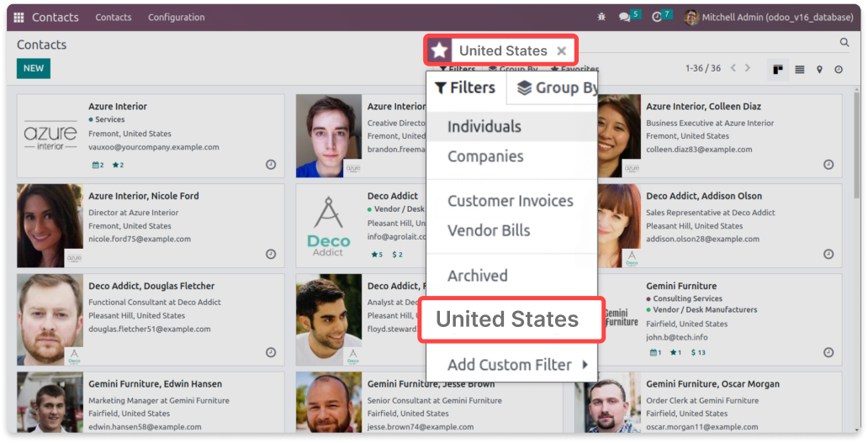Switch to Activity view icon
The height and width of the screenshot is (443, 868).
[839, 69]
